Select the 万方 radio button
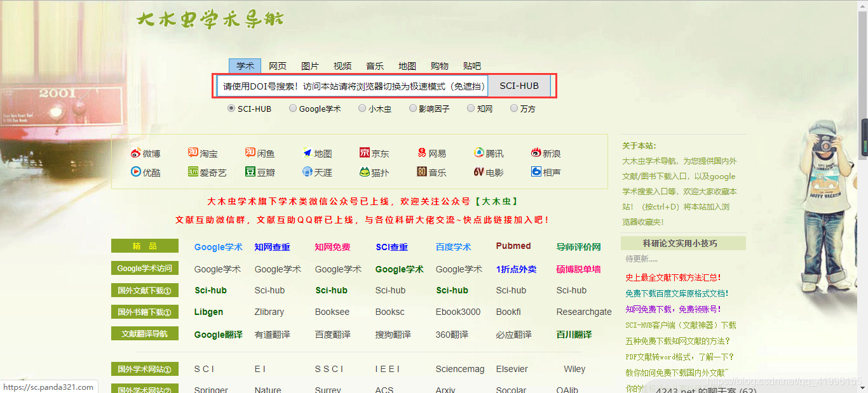 [x=514, y=108]
